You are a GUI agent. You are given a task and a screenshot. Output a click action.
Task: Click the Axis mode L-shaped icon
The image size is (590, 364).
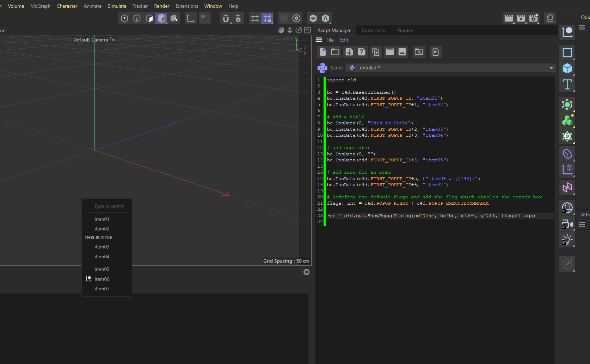click(191, 18)
